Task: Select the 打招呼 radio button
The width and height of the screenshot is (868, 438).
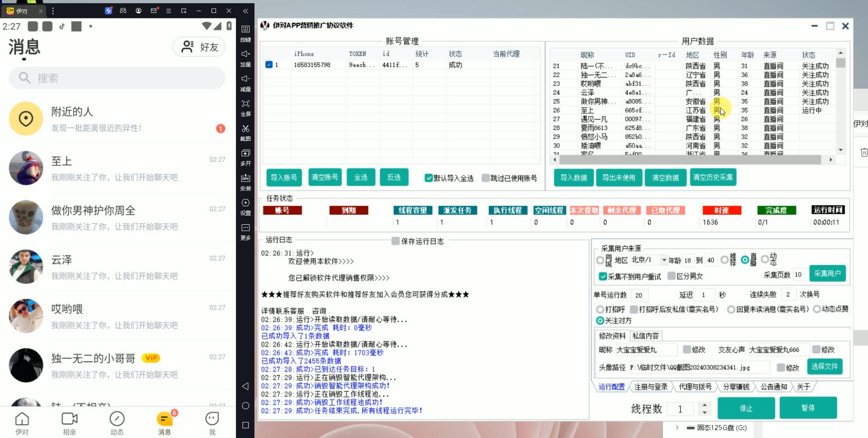Action: [x=600, y=309]
